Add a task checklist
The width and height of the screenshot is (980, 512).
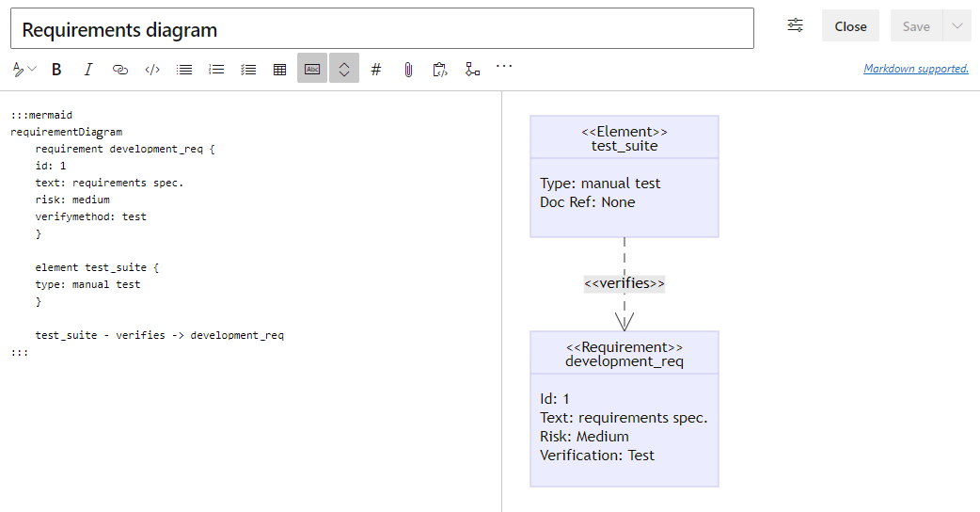tap(248, 69)
